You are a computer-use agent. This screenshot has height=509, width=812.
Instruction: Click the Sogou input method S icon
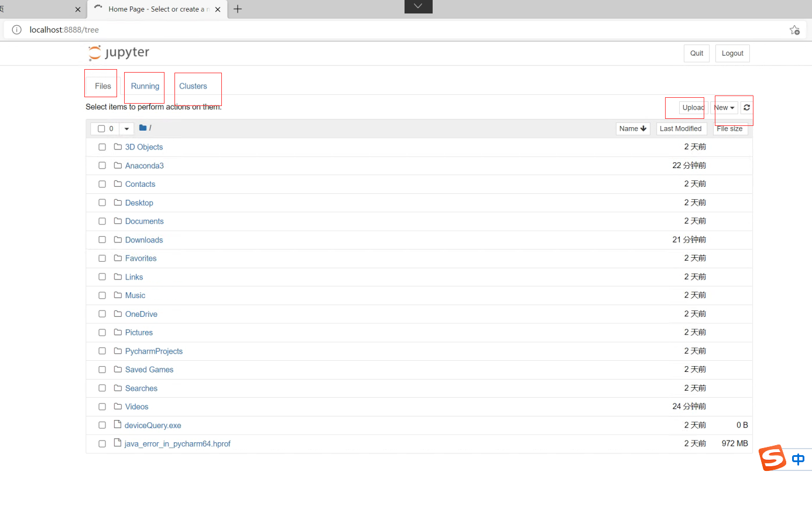coord(773,458)
